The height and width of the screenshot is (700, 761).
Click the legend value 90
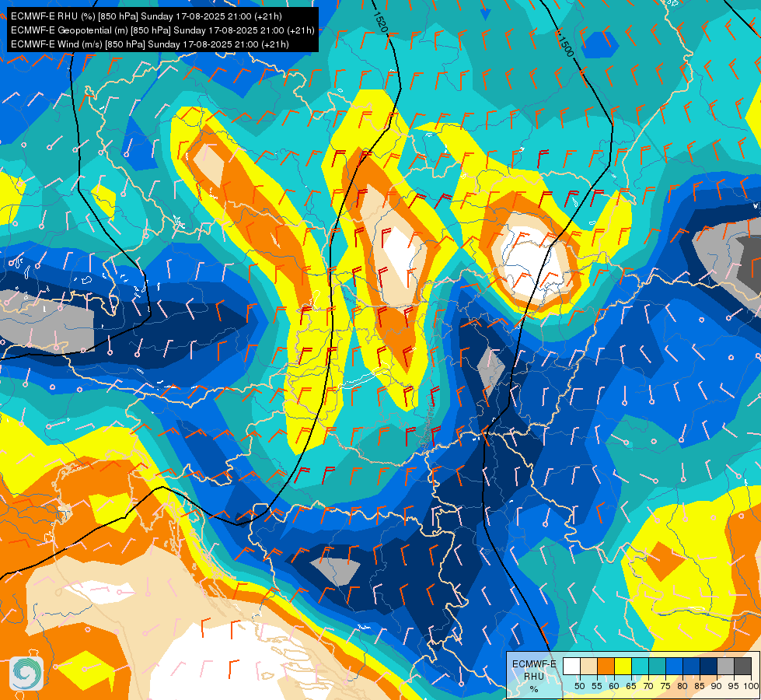pos(717,686)
